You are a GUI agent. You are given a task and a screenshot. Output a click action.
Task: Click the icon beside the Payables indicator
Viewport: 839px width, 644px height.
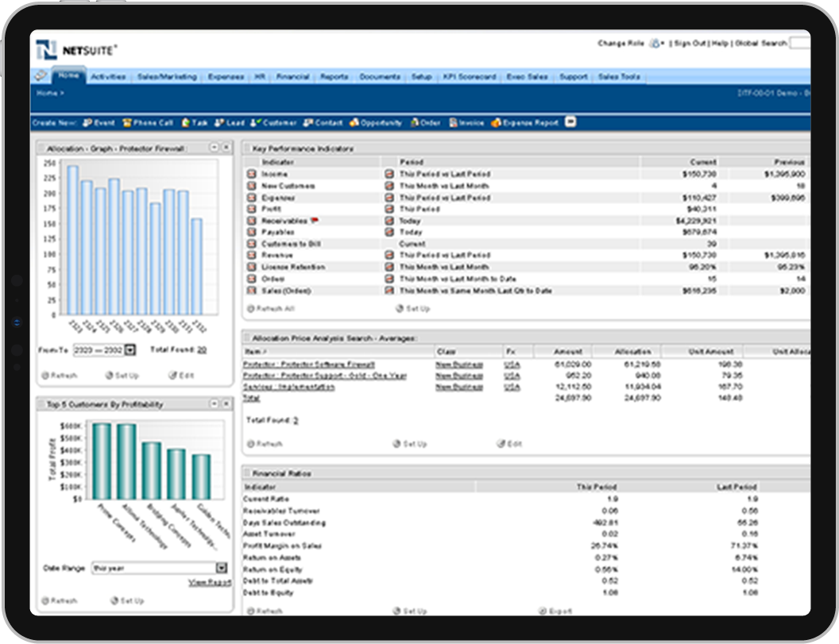coord(252,232)
